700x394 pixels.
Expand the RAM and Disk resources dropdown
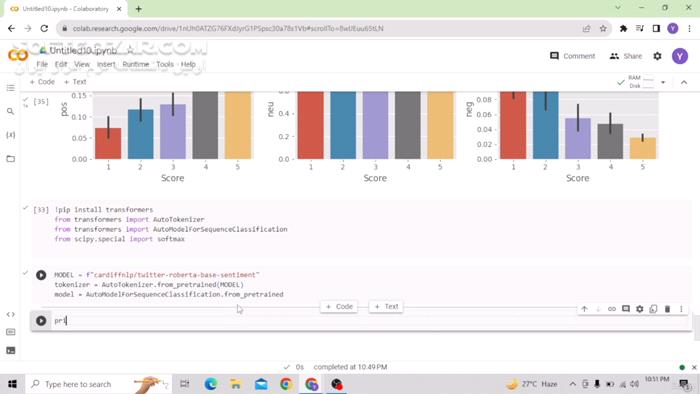[663, 82]
